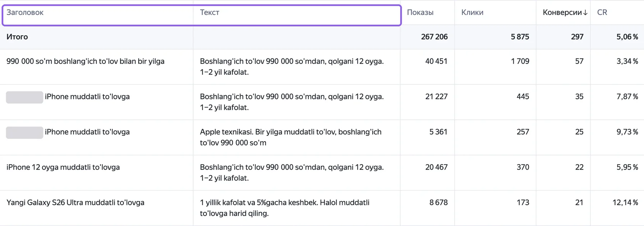
Task: Sort by the Текст column header
Action: click(x=210, y=12)
